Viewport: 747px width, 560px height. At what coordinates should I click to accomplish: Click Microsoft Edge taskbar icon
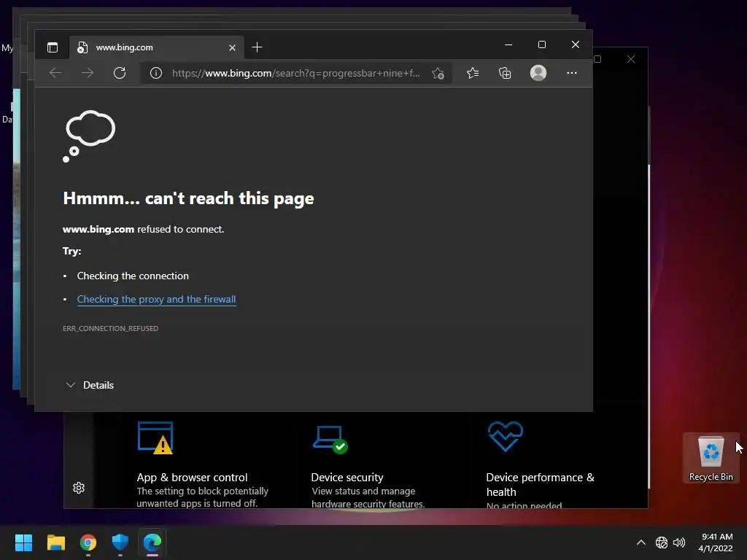pyautogui.click(x=152, y=542)
